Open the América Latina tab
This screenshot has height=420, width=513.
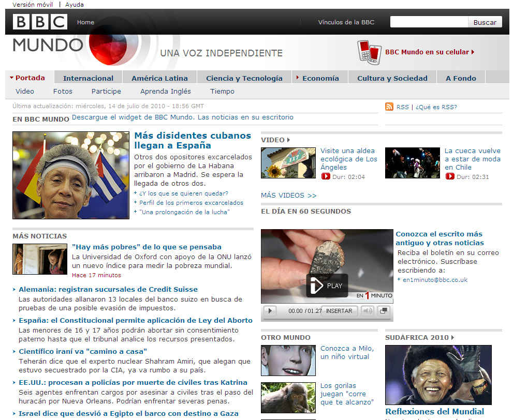(x=159, y=78)
